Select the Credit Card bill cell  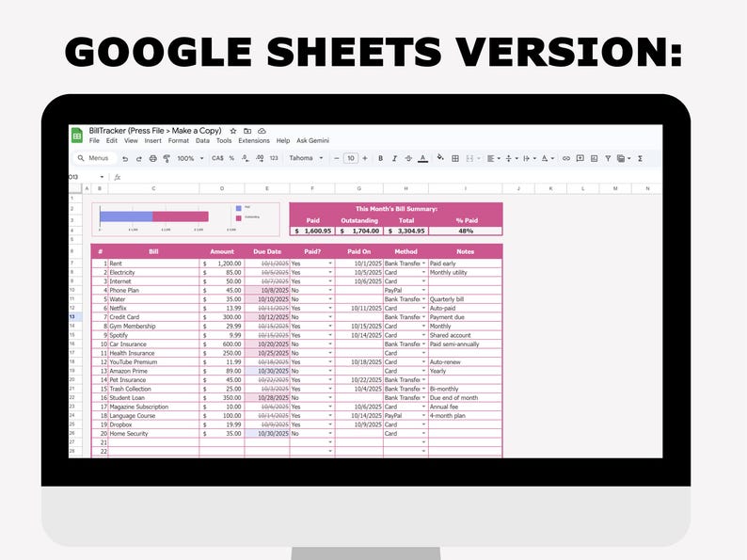(153, 317)
